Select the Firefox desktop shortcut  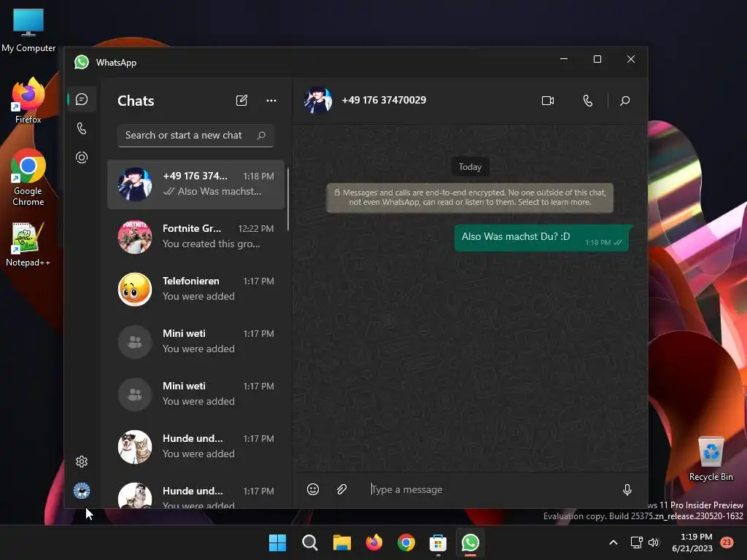click(x=28, y=101)
